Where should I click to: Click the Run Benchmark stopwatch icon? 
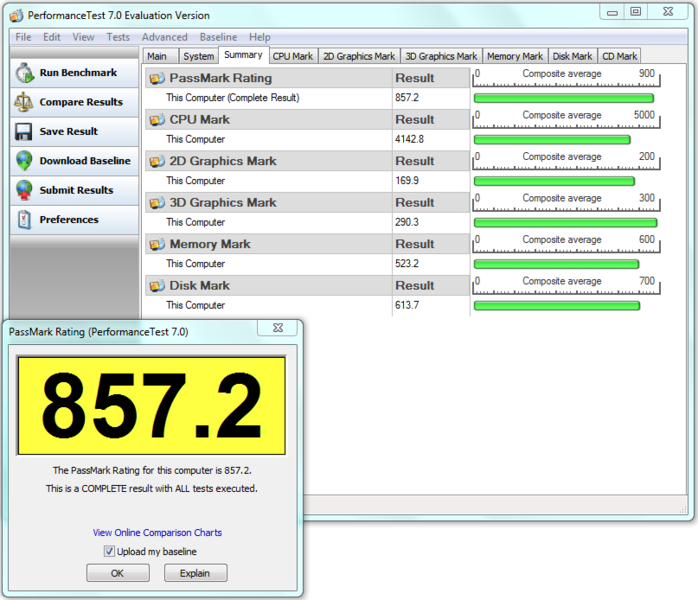pos(25,73)
